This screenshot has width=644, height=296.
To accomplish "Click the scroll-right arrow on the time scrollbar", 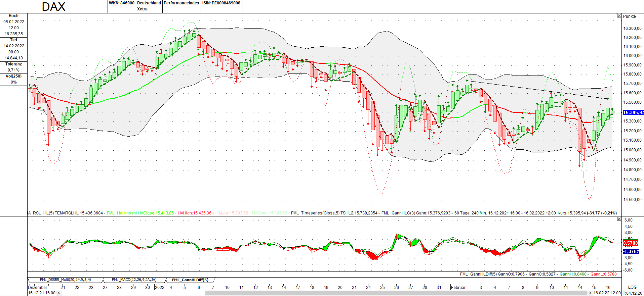I will coord(590,293).
